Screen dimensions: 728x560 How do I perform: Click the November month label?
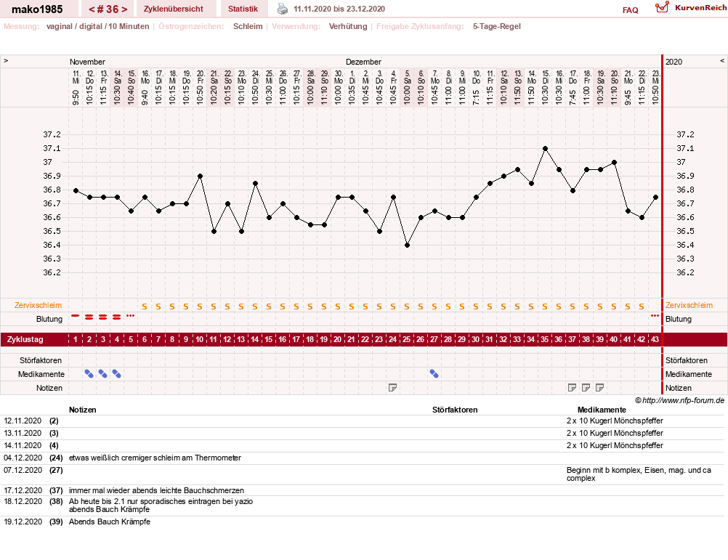(x=87, y=62)
